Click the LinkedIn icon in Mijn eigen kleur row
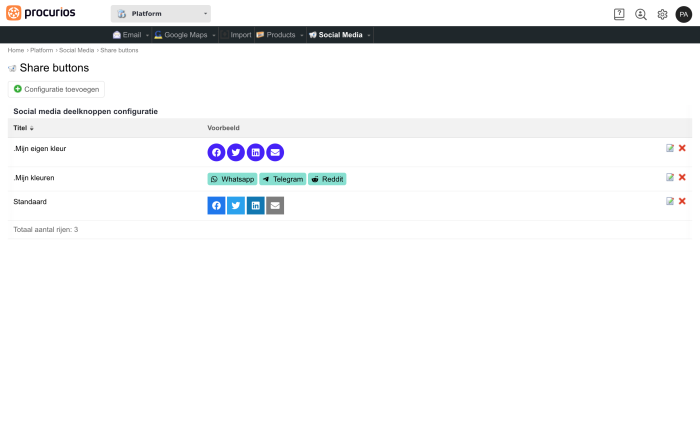Screen dimensions: 700x445 click(256, 153)
